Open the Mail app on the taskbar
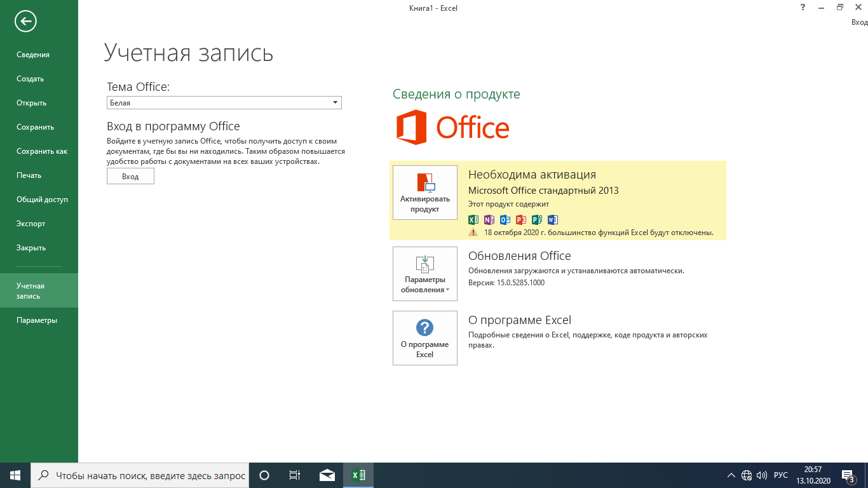 click(x=327, y=475)
